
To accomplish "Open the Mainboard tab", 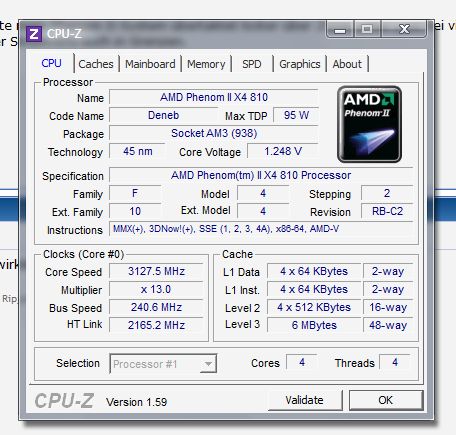I will [x=150, y=64].
